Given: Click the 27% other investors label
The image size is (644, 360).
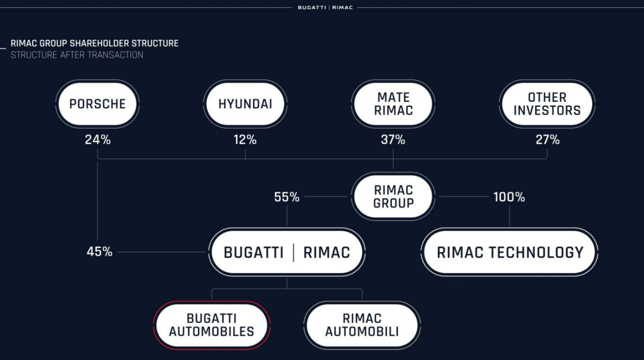Looking at the screenshot, I should [547, 140].
